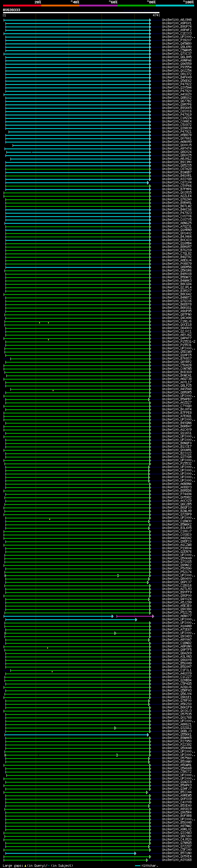Select hit UniRef100_A6N077

coord(177,616)
